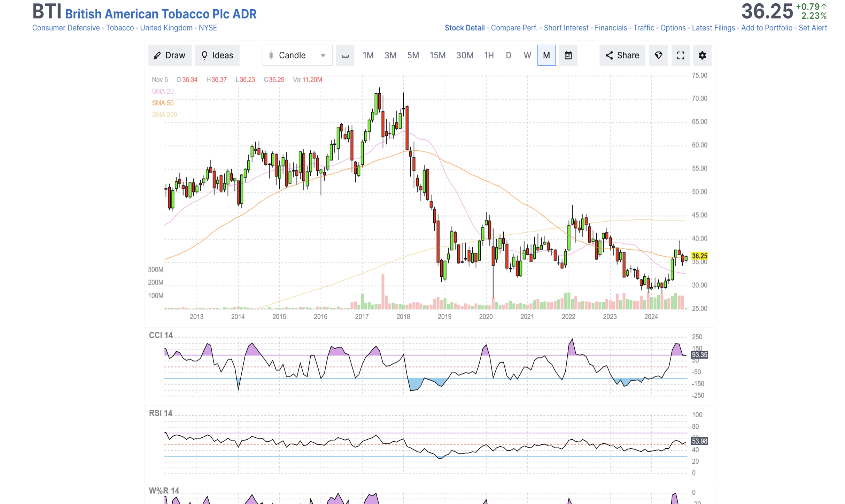Select the 1M timeframe

click(x=368, y=55)
